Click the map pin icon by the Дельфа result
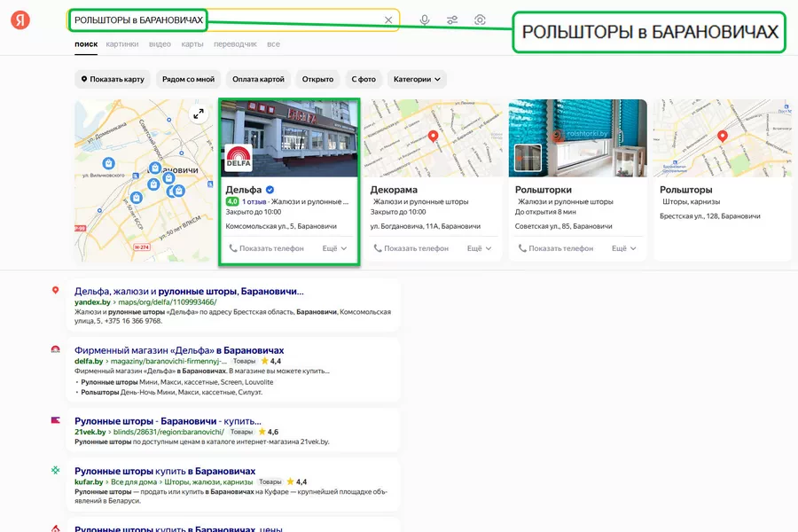The image size is (798, 532). pos(56,290)
